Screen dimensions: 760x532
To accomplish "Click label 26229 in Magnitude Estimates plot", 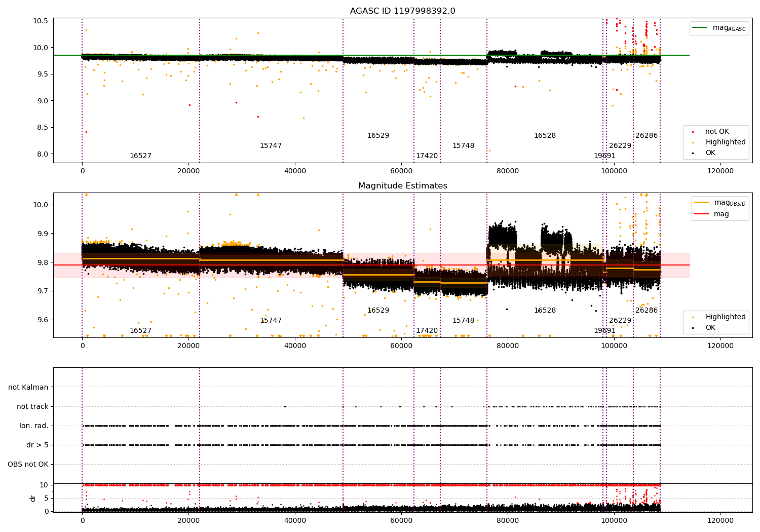I will 620,321.
